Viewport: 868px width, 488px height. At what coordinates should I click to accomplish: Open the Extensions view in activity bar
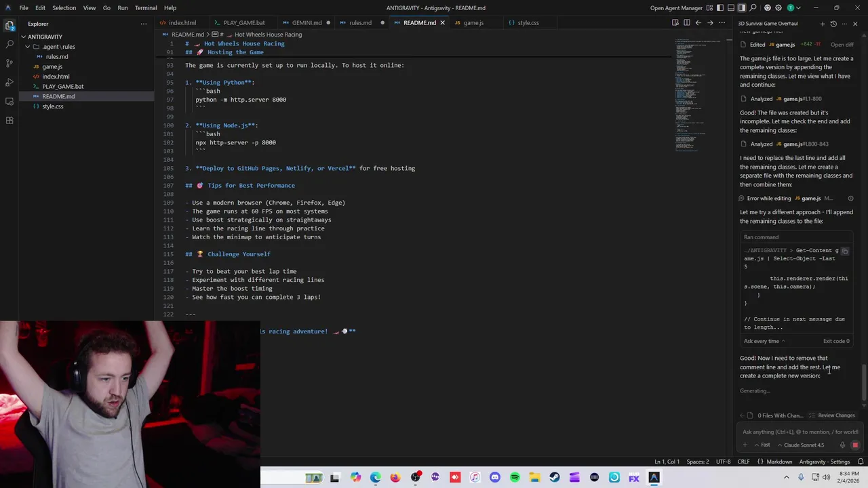(x=9, y=120)
